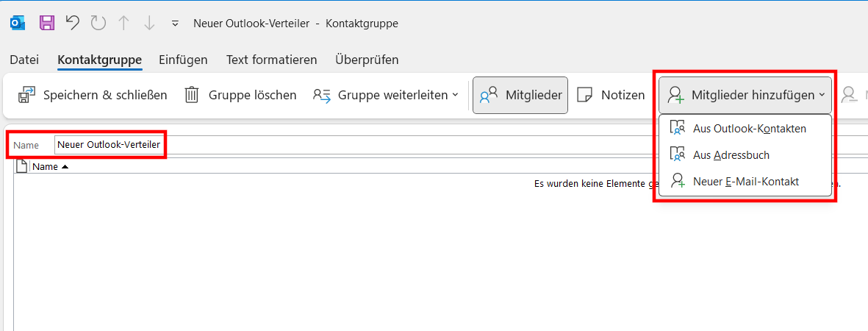The width and height of the screenshot is (868, 331).
Task: Click Speichern & schließen
Action: coord(93,96)
